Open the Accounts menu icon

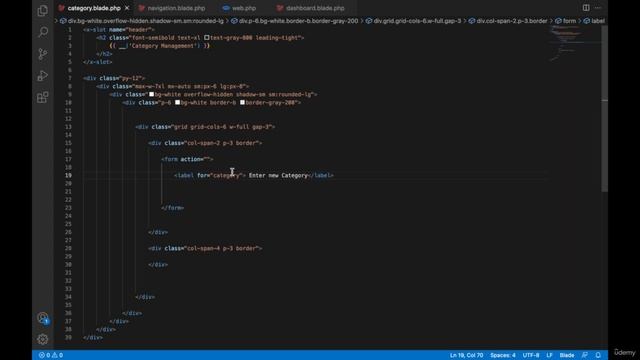click(x=42, y=318)
